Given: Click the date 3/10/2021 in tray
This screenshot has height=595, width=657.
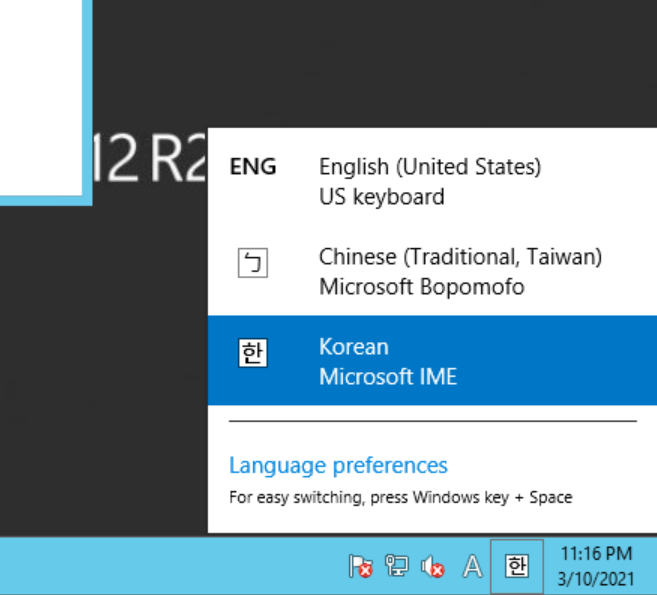Looking at the screenshot, I should coord(596,579).
